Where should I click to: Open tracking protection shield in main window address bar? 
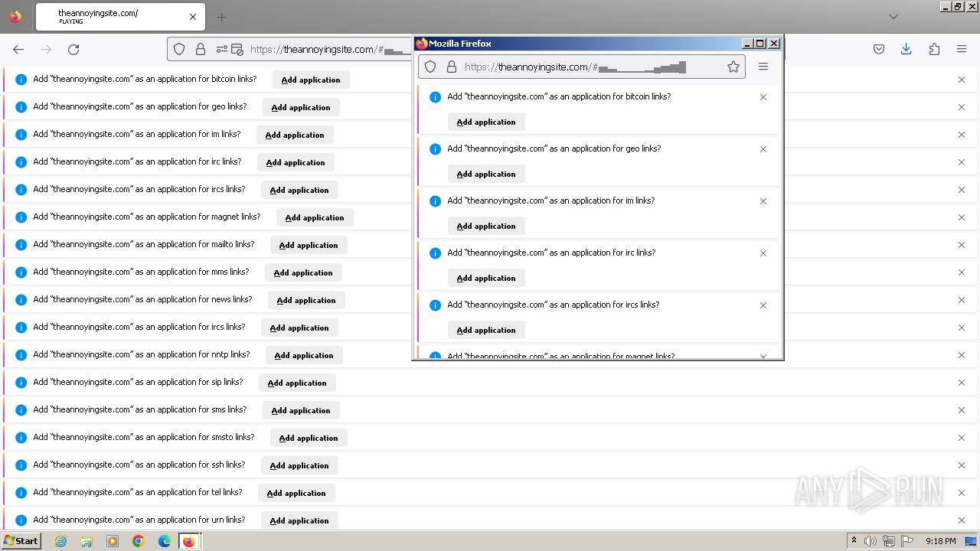[x=179, y=49]
